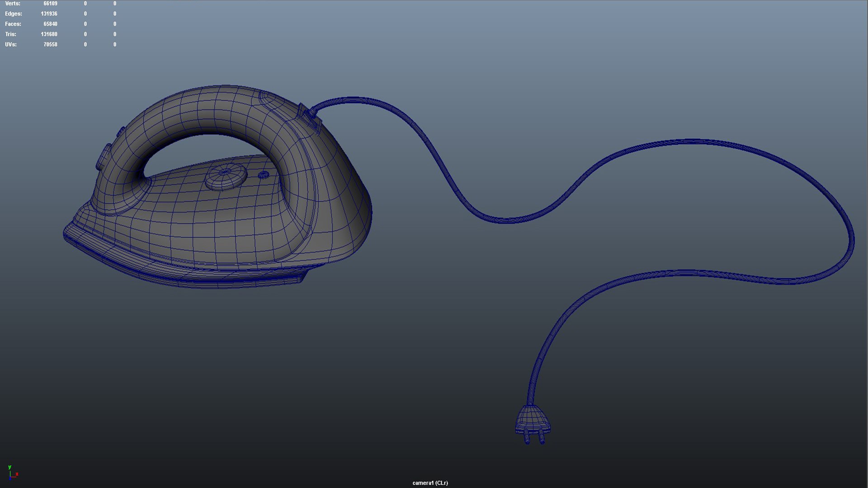The height and width of the screenshot is (488, 868).
Task: Click the Verts count label in HUD
Action: pos(13,4)
